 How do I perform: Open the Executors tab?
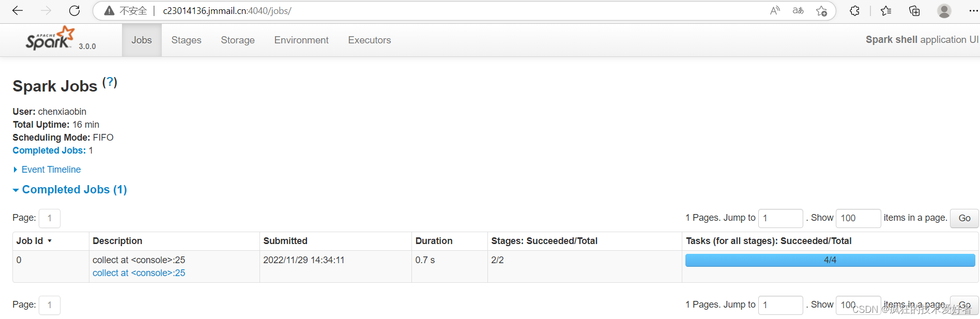tap(369, 40)
